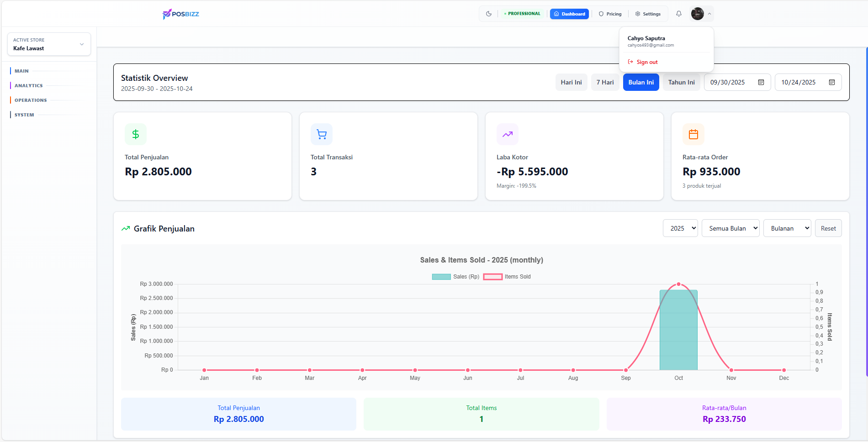Toggle dark mode moon icon
Image resolution: width=868 pixels, height=442 pixels.
point(489,14)
